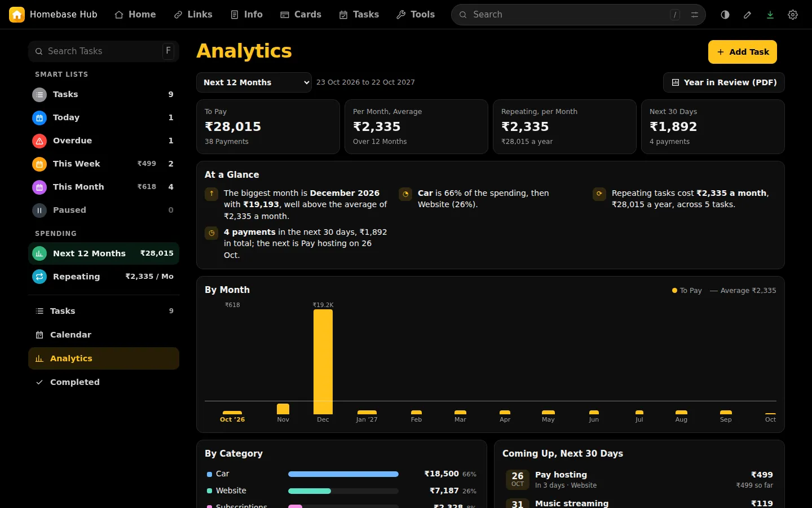Open the Tasks top menu
Screen dimensions: 812x508
point(359,15)
